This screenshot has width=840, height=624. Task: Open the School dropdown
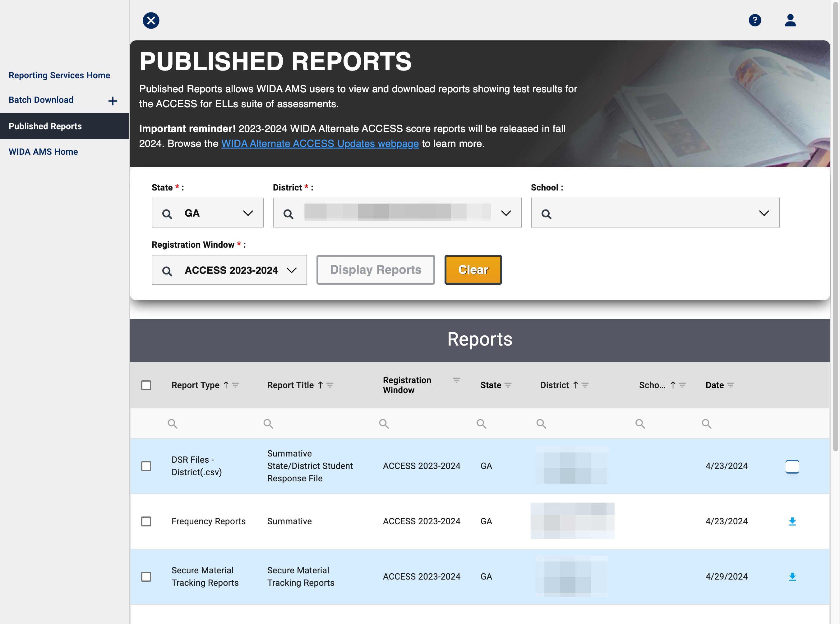pyautogui.click(x=655, y=213)
